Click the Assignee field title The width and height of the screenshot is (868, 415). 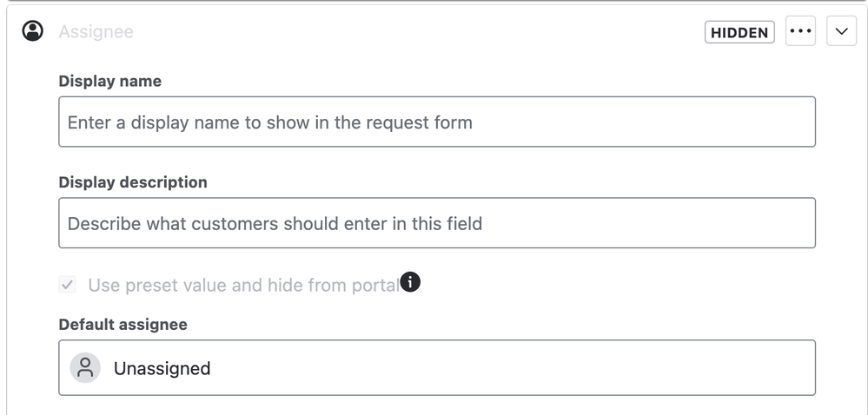point(96,31)
